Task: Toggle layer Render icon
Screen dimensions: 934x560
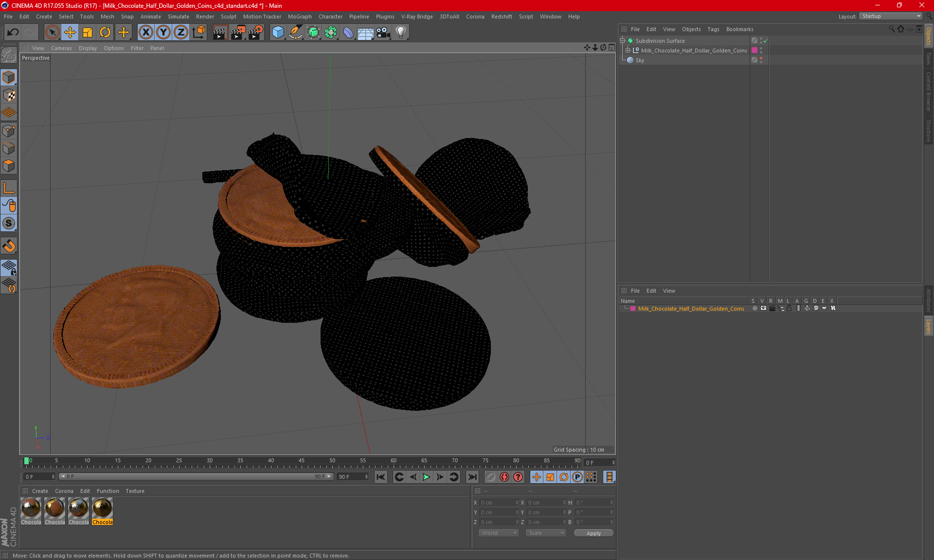Action: [x=772, y=309]
